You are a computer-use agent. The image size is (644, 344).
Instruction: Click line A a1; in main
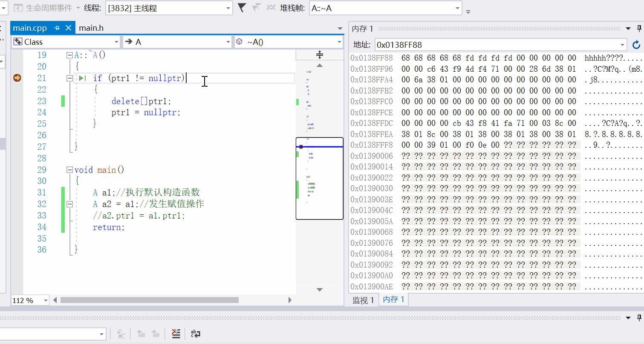(x=146, y=192)
